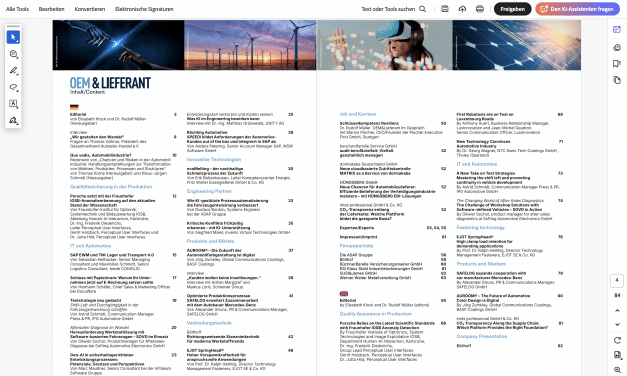Click the Company Presentation heading
The width and height of the screenshot is (627, 376).
click(482, 336)
